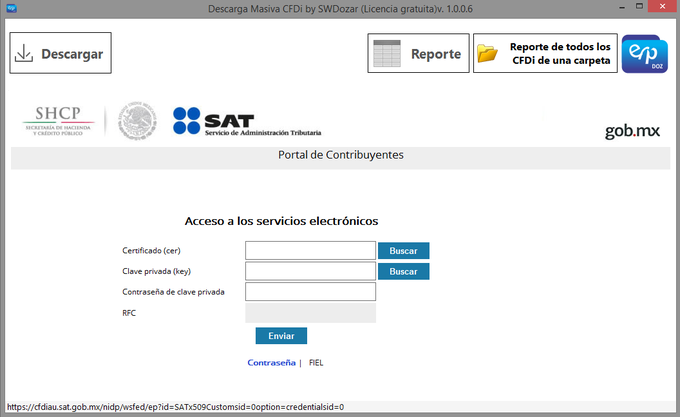Open the Reporte table button

[x=418, y=53]
